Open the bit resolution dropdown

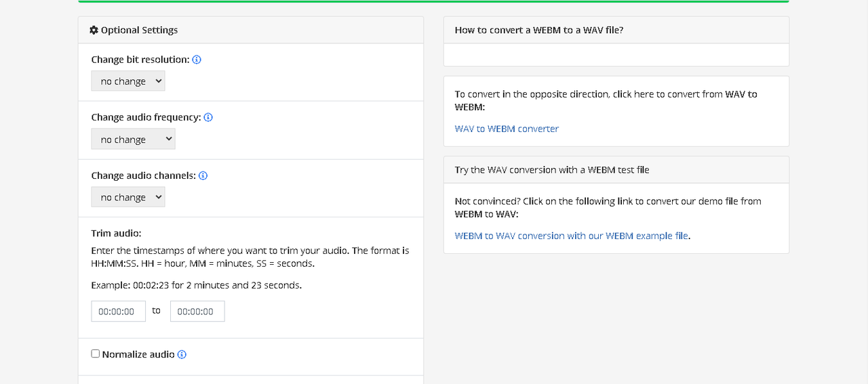coord(128,81)
